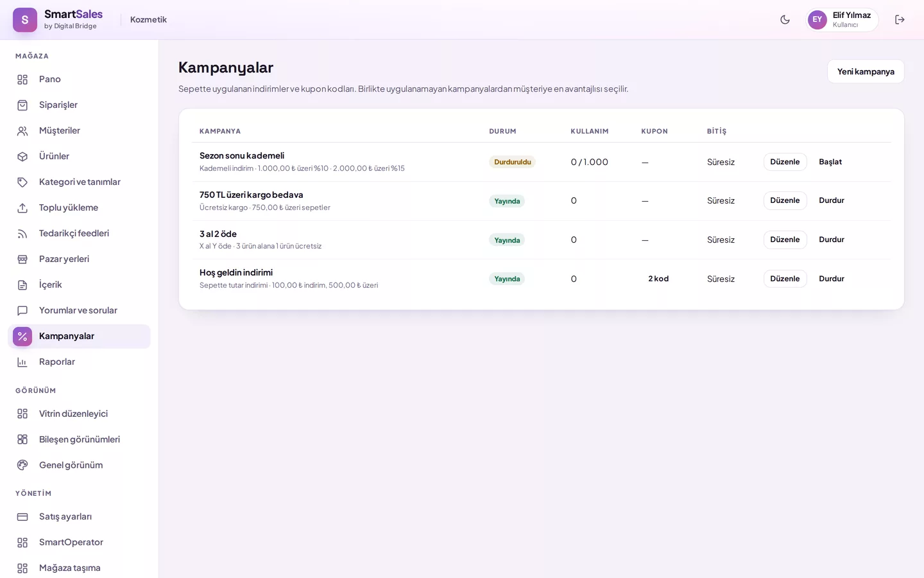This screenshot has width=924, height=578.
Task: Edit the Sezon sonu kademeli campaign
Action: pyautogui.click(x=785, y=162)
